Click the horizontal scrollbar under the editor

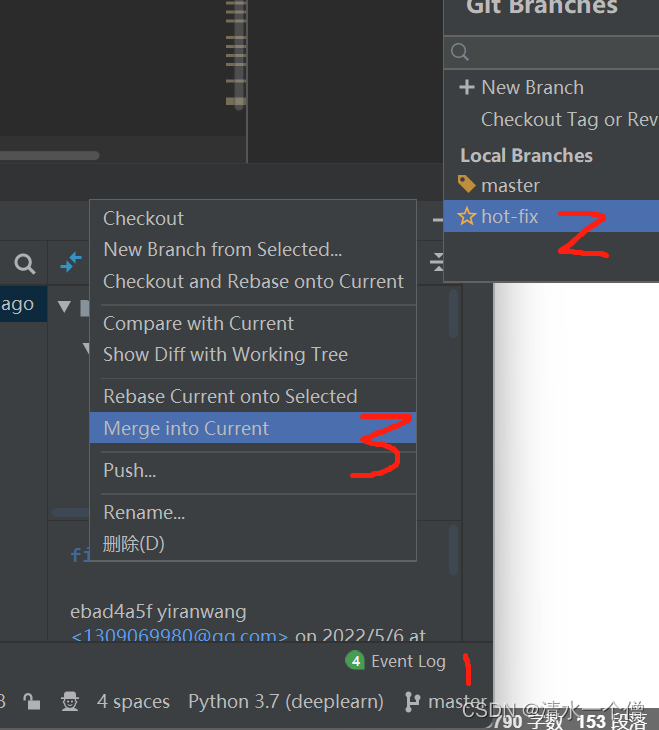coord(49,155)
